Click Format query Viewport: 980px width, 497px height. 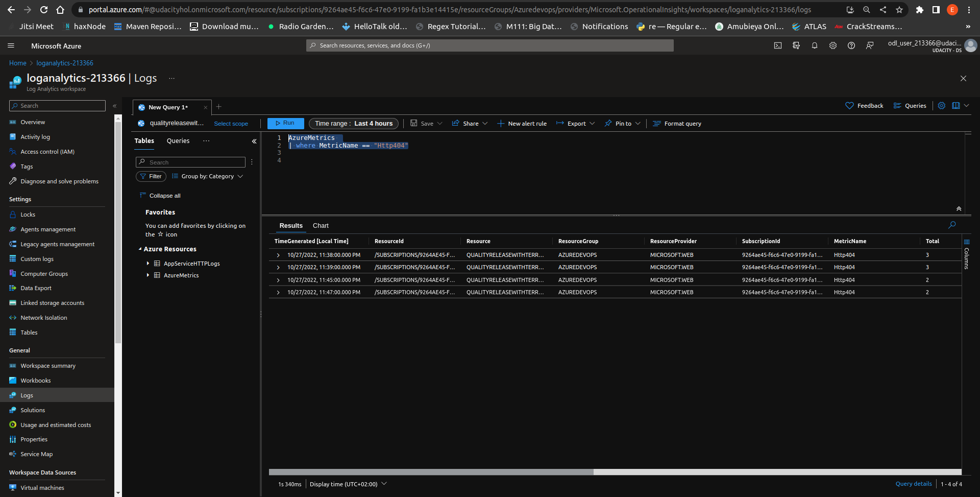coord(677,124)
